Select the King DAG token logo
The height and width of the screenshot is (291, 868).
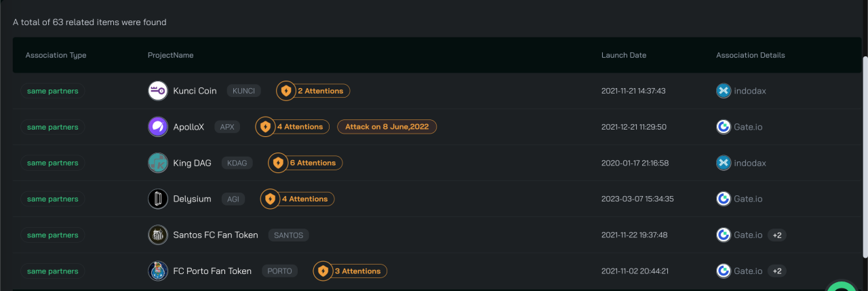tap(158, 163)
